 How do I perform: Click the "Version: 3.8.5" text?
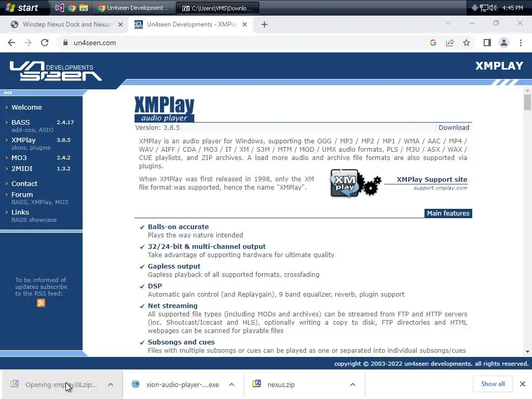(157, 128)
